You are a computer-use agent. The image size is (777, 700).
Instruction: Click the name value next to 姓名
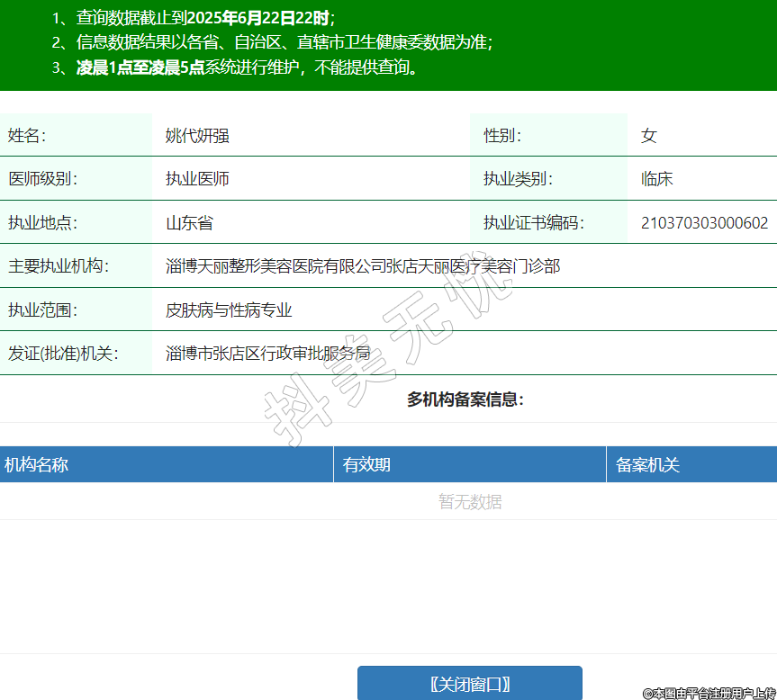[x=197, y=136]
